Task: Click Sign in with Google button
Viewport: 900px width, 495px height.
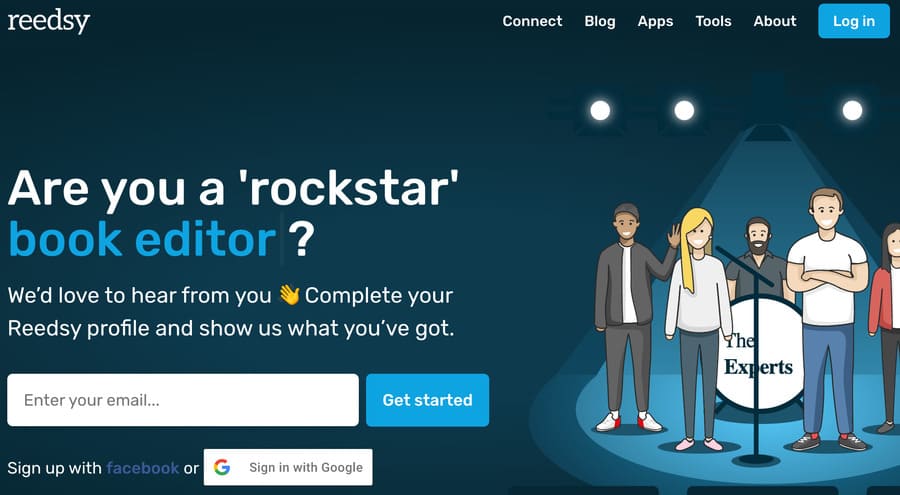Action: 288,467
